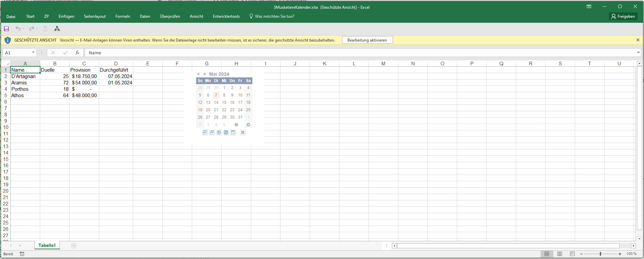Select date 15 in Mai 2024 calendar
Image resolution: width=644 pixels, height=259 pixels.
click(x=224, y=103)
